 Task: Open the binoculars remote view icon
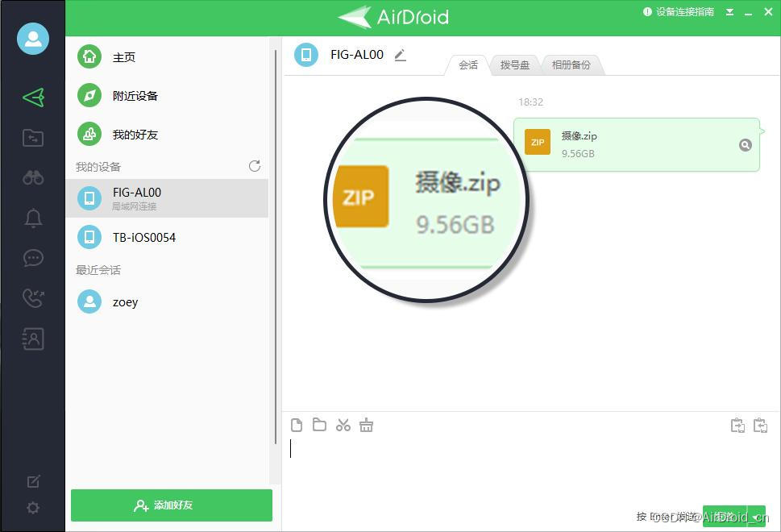coord(33,177)
